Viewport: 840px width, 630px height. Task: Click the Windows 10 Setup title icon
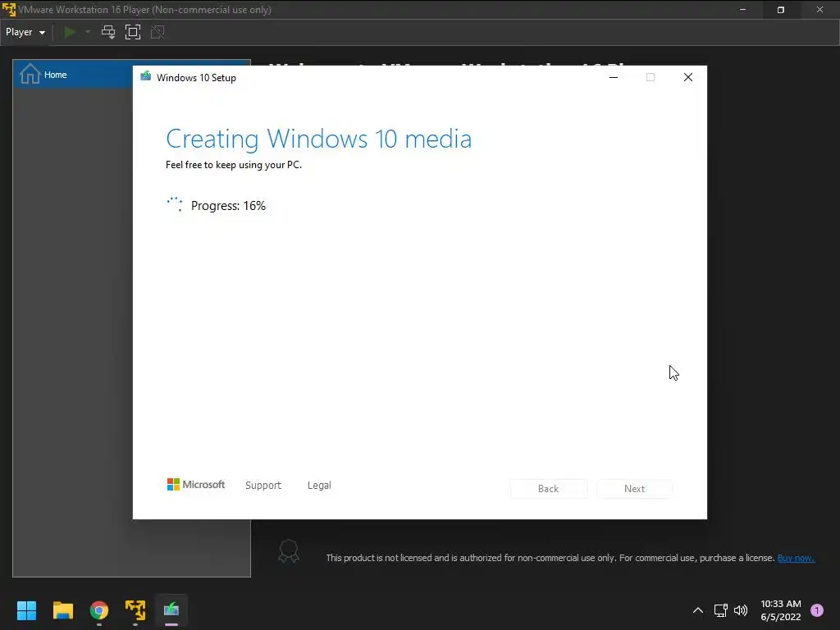coord(146,76)
